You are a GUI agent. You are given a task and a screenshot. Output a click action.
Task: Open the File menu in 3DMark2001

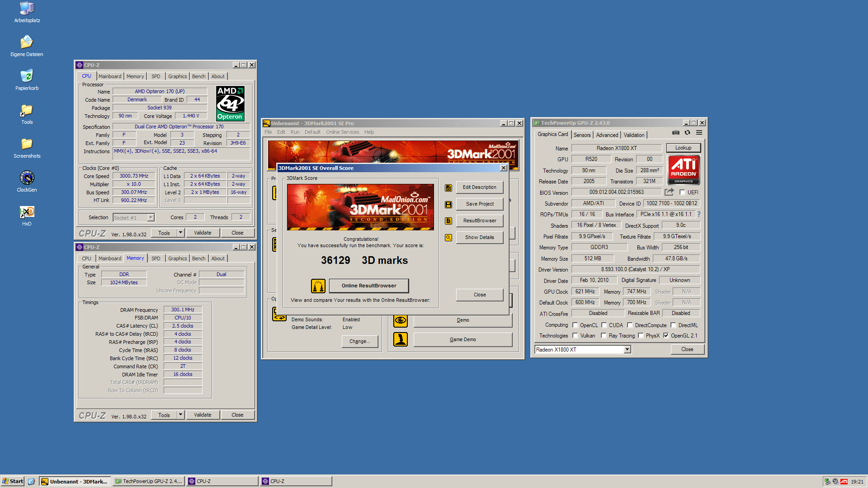click(268, 132)
